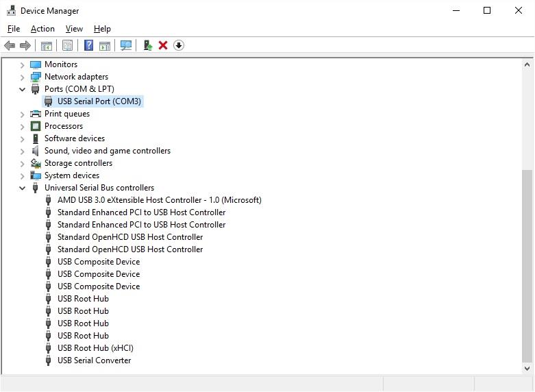Select USB Serial Converter device
535x392 pixels.
pyautogui.click(x=94, y=360)
